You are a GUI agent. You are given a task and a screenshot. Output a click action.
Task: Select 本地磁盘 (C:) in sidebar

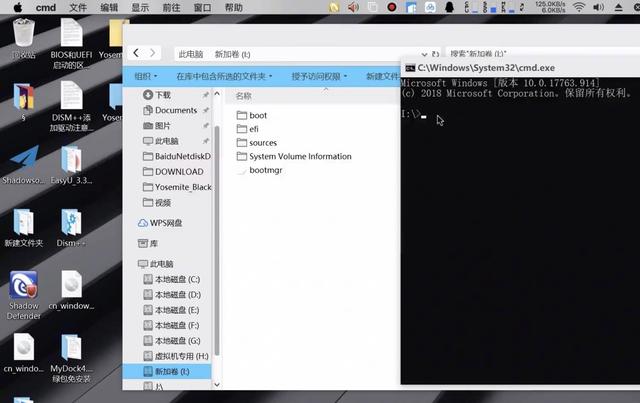(172, 279)
